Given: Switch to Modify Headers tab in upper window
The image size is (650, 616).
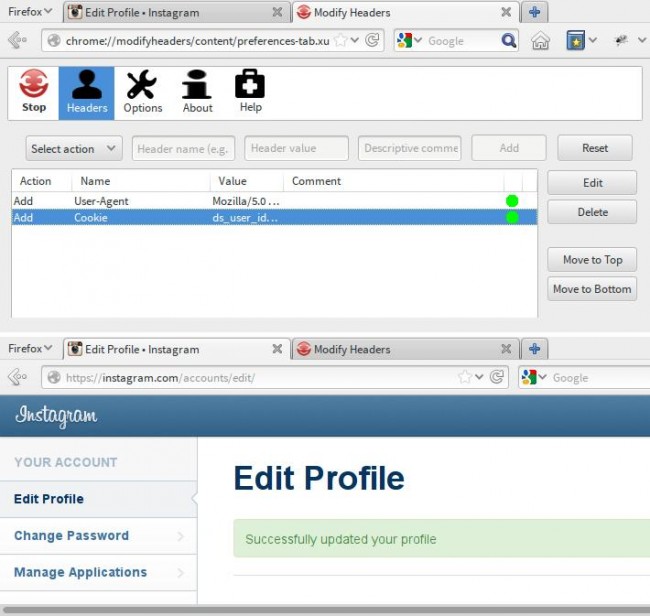Looking at the screenshot, I should point(405,12).
